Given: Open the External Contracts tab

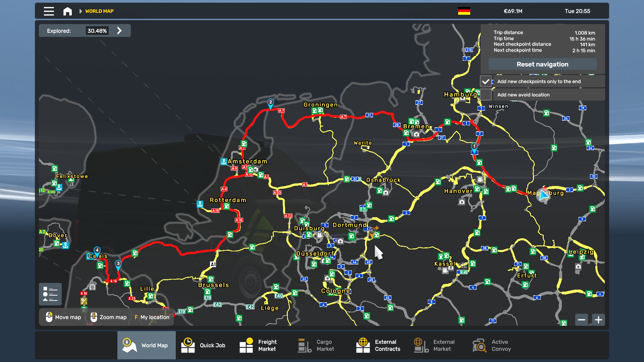Looking at the screenshot, I should click(x=379, y=345).
